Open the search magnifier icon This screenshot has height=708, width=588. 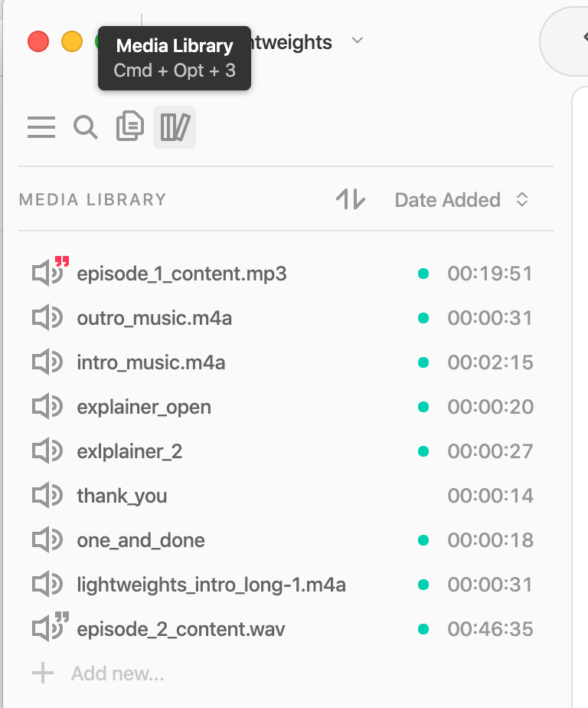point(85,127)
